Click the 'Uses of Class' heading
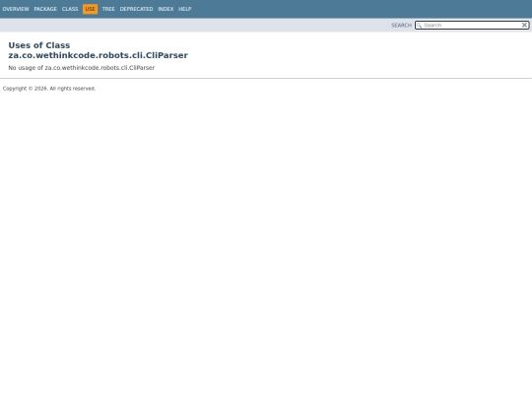The image size is (532, 399). tap(99, 50)
